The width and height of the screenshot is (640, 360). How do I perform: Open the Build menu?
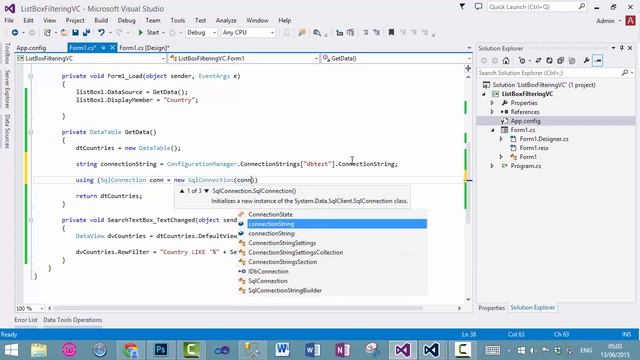101,20
